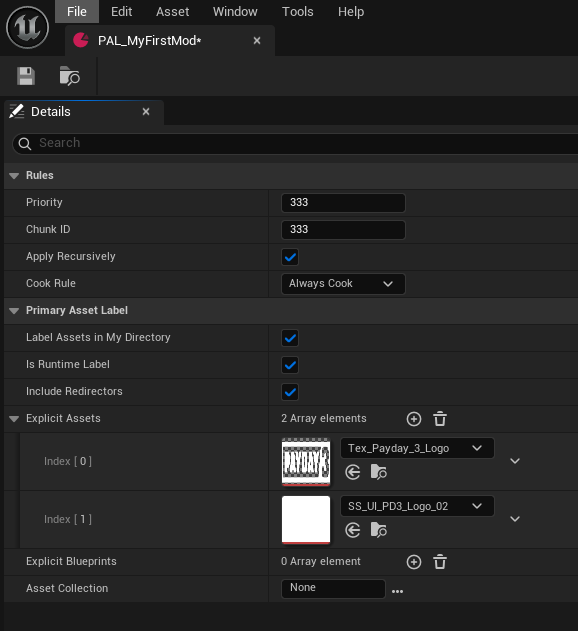Save the asset with floppy disk icon
578x631 pixels.
pos(26,76)
